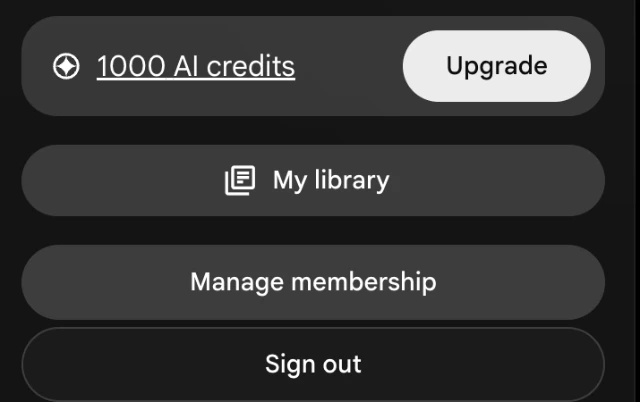Tap the star-in-circle credits icon
The image size is (640, 402).
(66, 66)
